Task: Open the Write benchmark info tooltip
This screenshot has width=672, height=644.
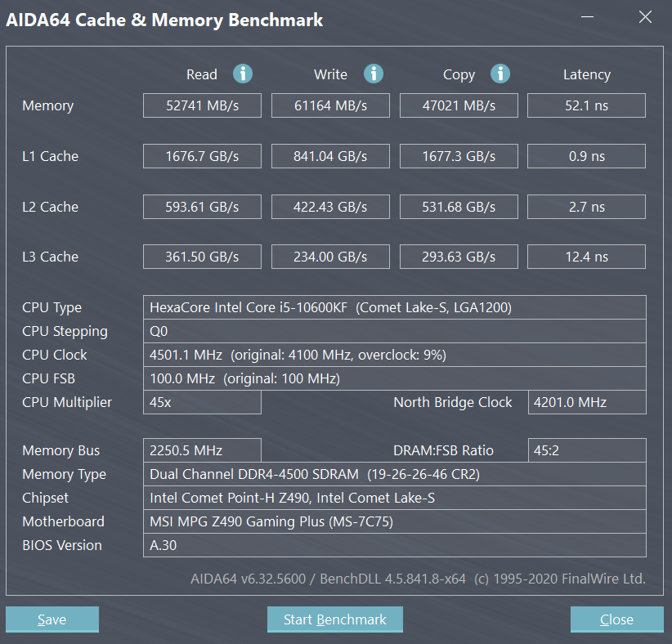Action: (x=374, y=74)
